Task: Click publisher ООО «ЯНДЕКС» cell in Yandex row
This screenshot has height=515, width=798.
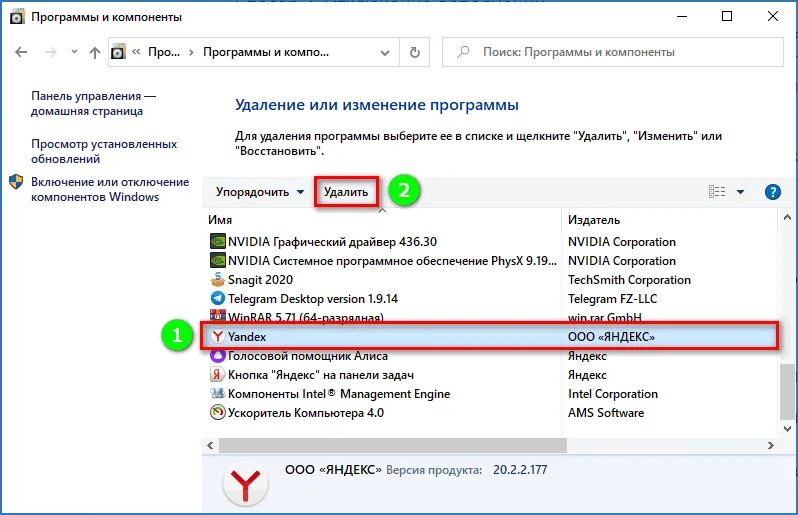Action: [611, 337]
